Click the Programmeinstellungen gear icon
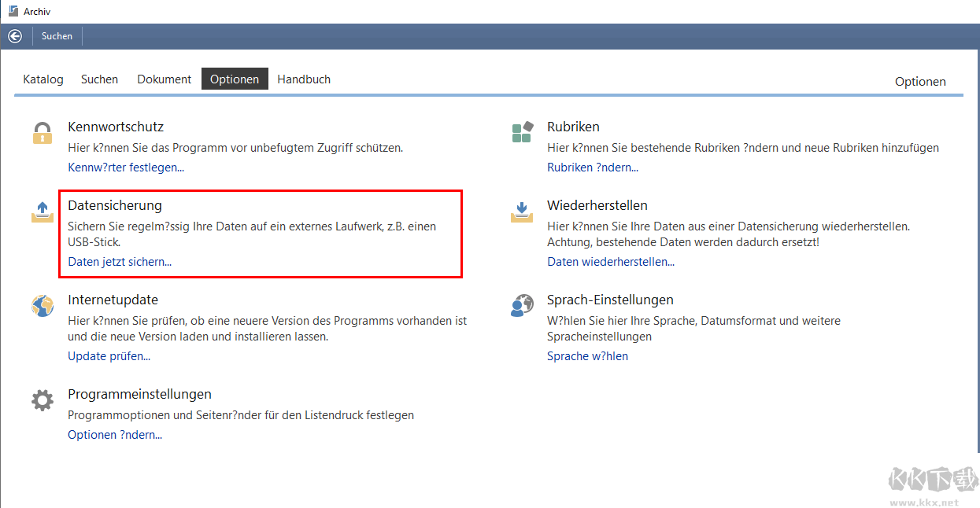 42,400
